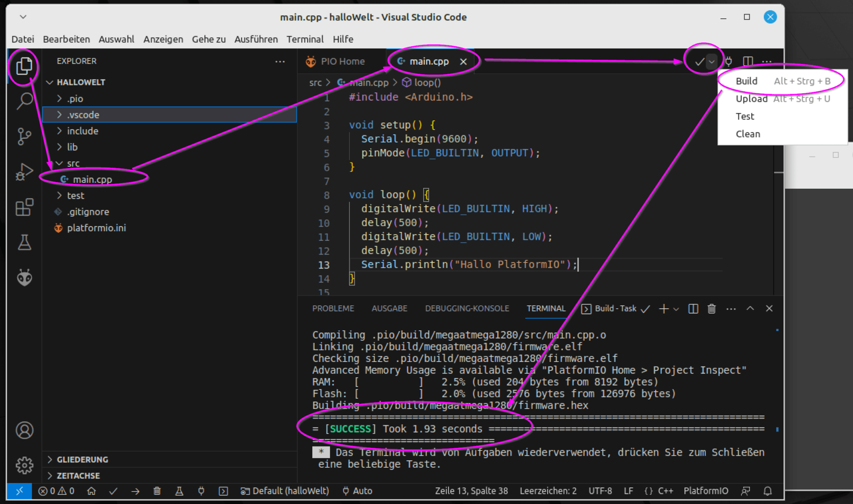
Task: Open the serial monitor plug icon in status bar
Action: point(201,491)
